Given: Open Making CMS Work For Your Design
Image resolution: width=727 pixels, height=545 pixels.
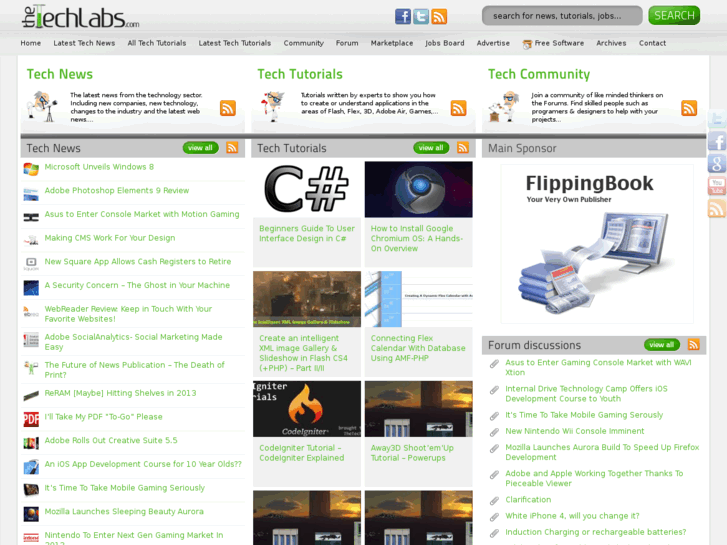Looking at the screenshot, I should point(110,238).
